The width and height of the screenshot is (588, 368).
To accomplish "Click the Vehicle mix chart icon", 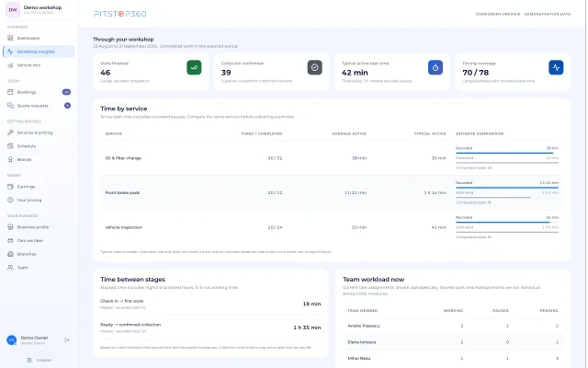I will click(10, 65).
